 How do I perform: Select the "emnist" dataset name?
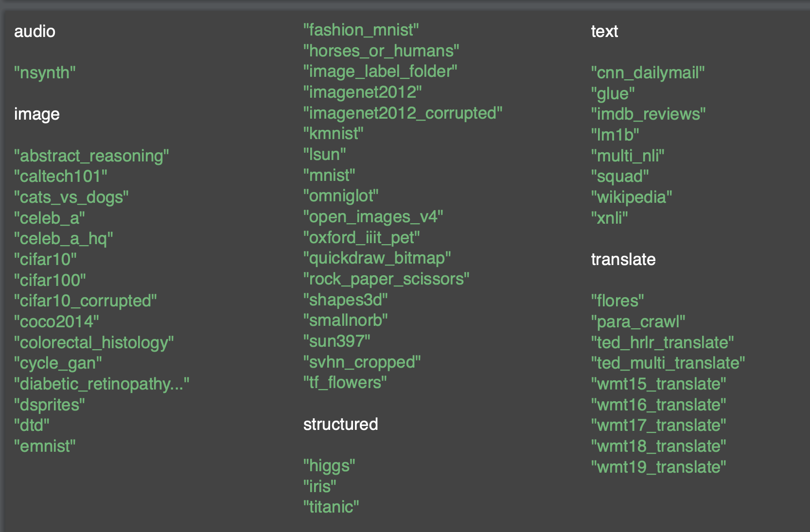(45, 446)
